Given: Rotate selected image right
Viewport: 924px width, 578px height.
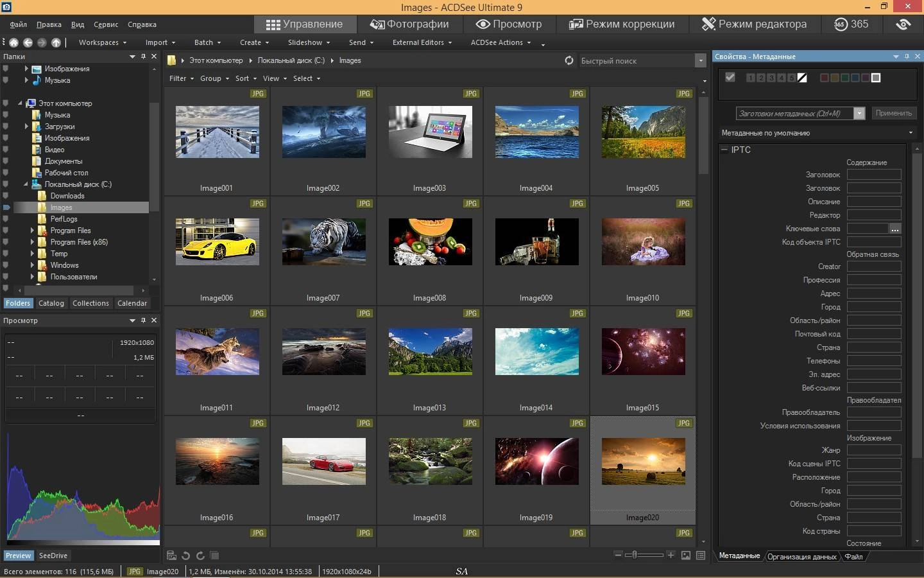Looking at the screenshot, I should (200, 556).
